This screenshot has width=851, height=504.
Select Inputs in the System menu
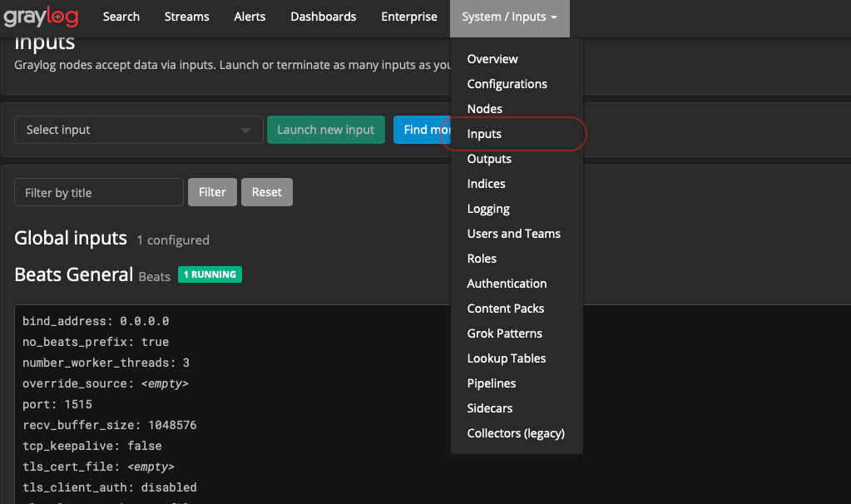coord(484,133)
